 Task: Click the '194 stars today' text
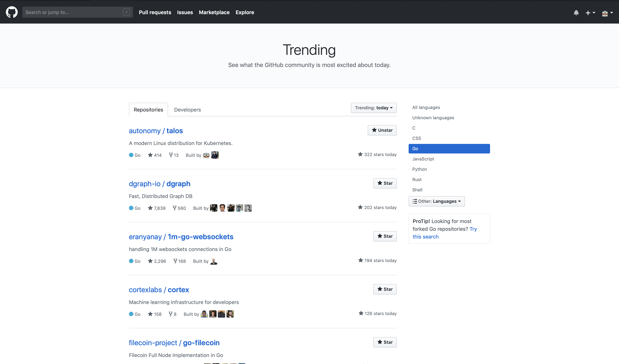[x=377, y=260]
